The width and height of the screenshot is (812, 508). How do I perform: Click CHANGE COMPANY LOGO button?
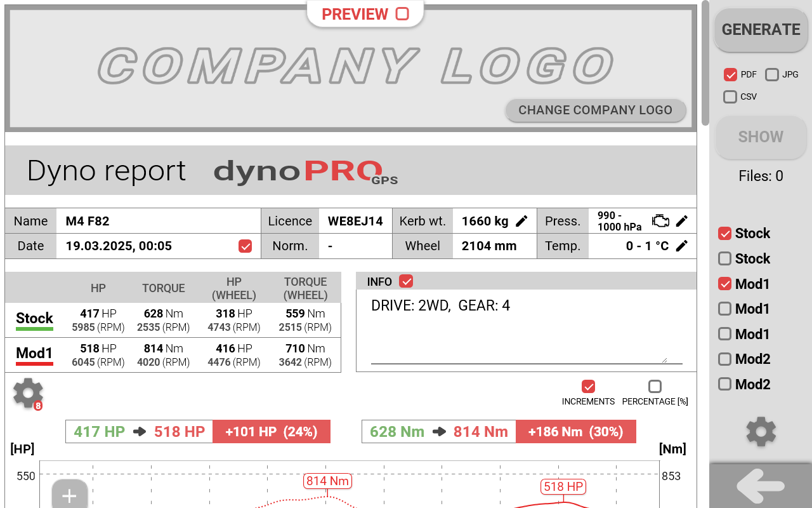click(x=596, y=110)
